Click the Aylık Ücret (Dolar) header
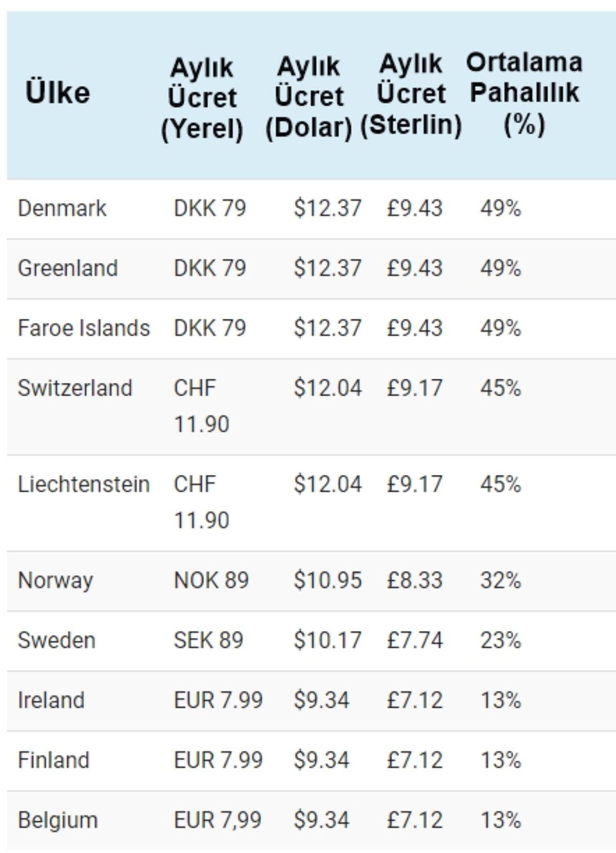 pyautogui.click(x=309, y=97)
